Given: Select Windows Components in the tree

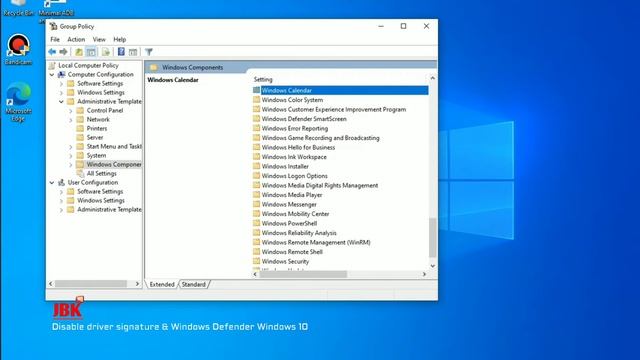Looking at the screenshot, I should coord(114,164).
